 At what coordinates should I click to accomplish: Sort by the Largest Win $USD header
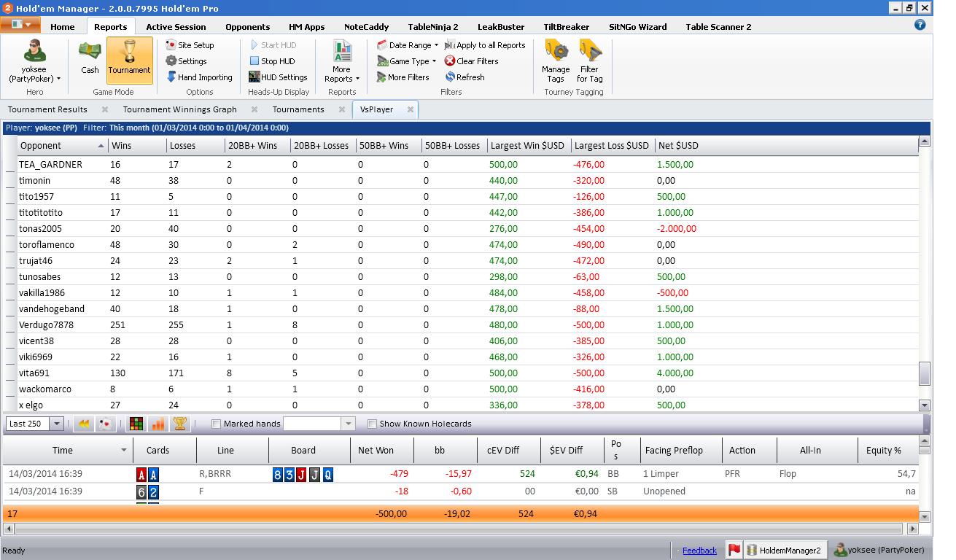tap(528, 146)
